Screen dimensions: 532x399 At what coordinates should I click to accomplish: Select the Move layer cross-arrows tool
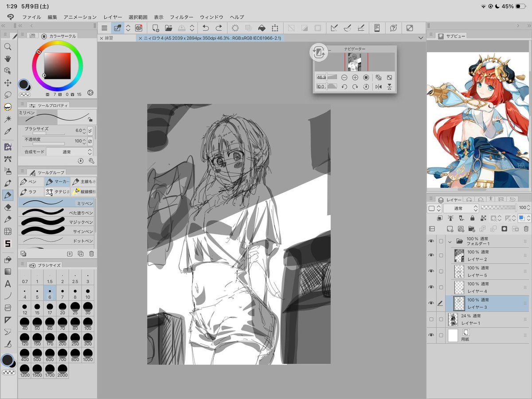pyautogui.click(x=8, y=83)
